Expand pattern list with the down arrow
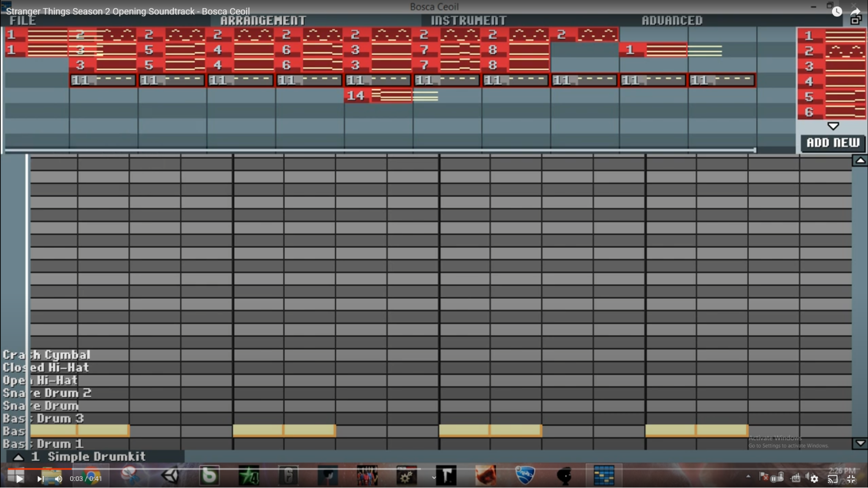 [833, 126]
